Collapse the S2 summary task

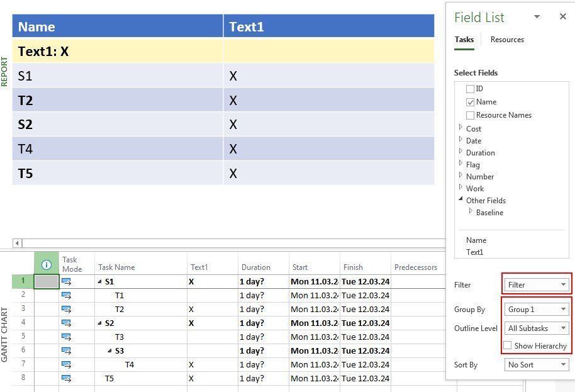click(x=99, y=323)
